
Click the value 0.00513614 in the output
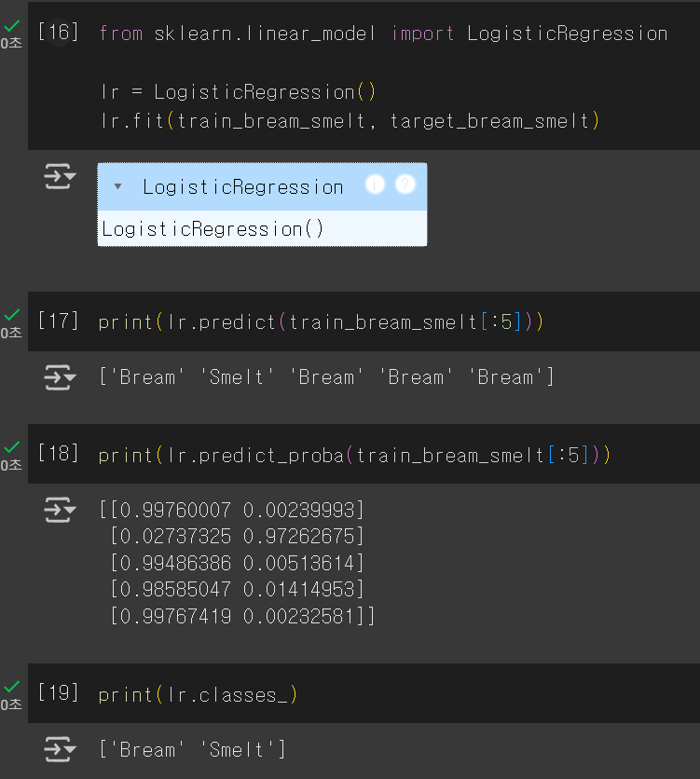pyautogui.click(x=298, y=564)
